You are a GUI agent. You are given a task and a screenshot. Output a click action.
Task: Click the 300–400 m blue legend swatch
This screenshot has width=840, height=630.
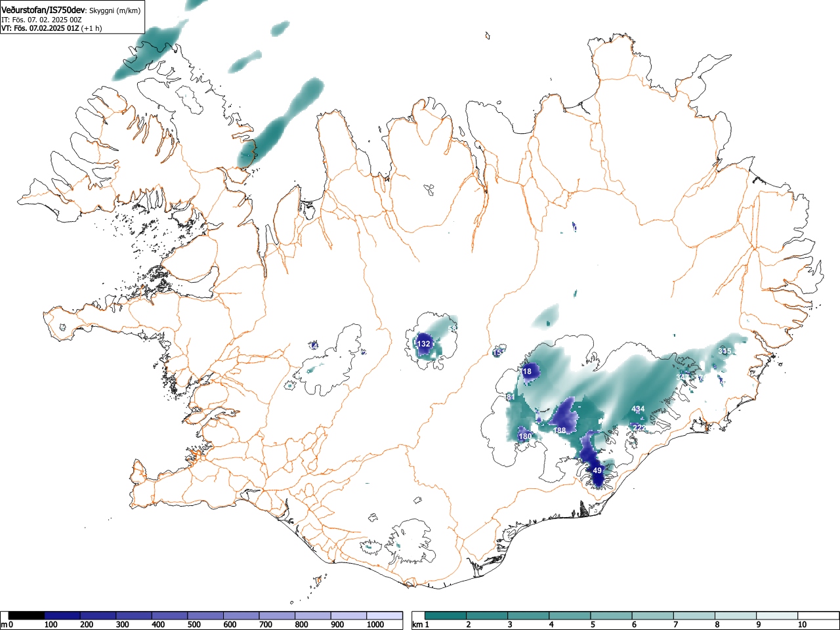pyautogui.click(x=135, y=616)
